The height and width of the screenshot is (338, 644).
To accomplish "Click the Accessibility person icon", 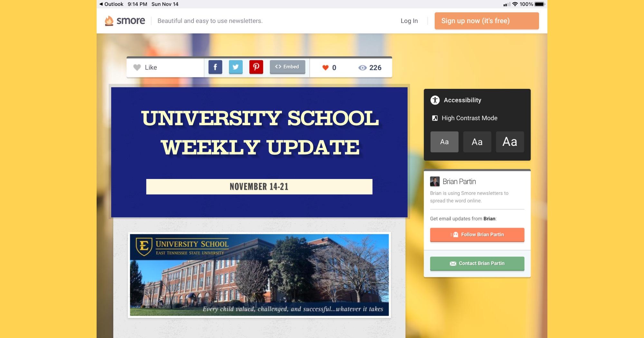I will click(x=435, y=100).
